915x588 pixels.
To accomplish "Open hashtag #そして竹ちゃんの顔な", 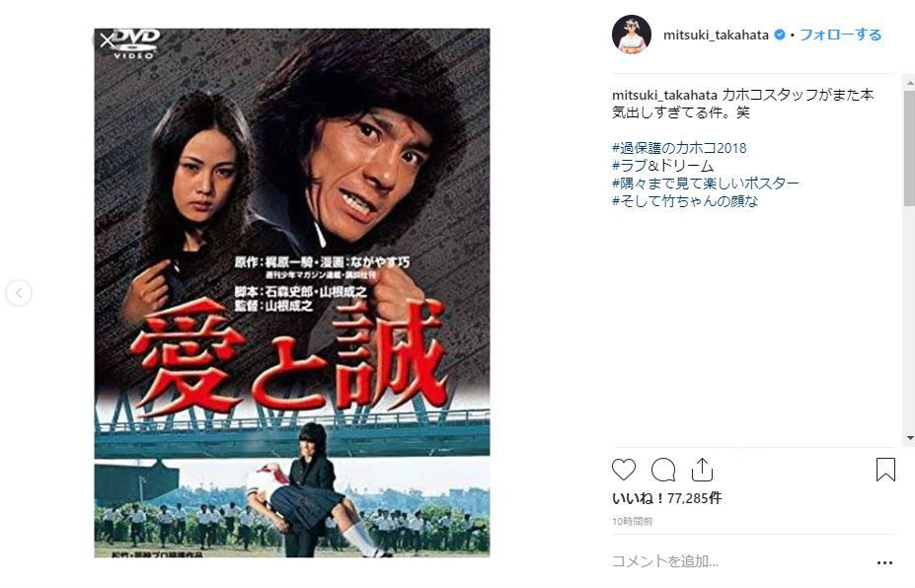I will point(685,201).
